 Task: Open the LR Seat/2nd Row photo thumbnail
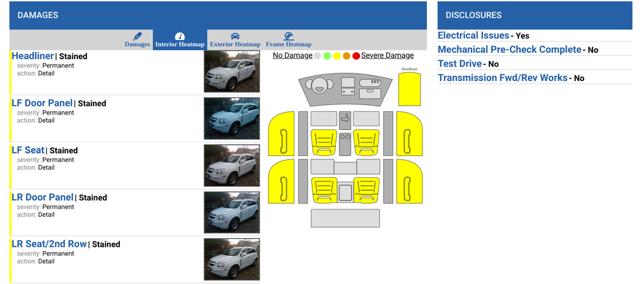[x=232, y=260]
